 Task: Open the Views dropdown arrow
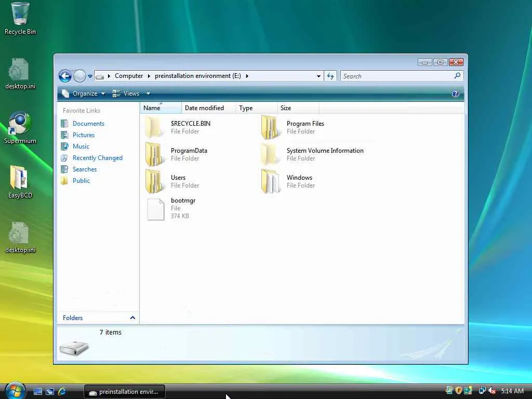[x=148, y=94]
